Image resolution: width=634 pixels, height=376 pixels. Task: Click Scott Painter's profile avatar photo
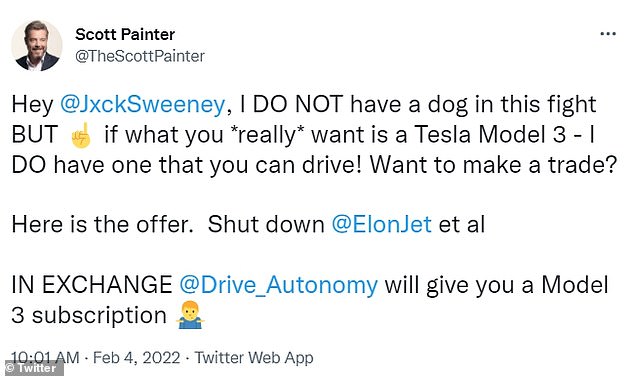pyautogui.click(x=37, y=46)
